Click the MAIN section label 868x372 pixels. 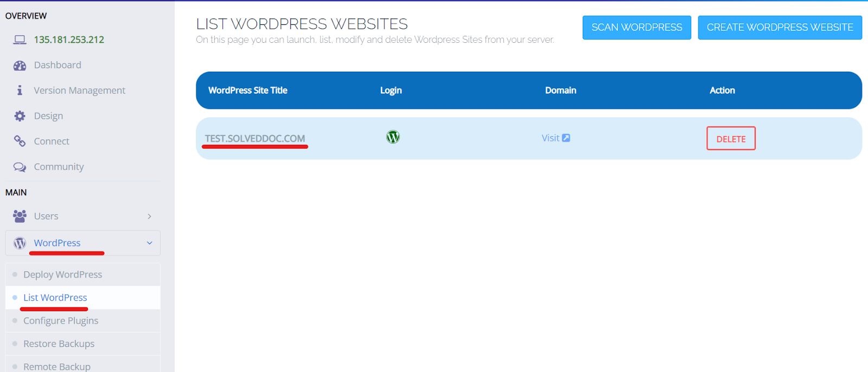coord(16,193)
